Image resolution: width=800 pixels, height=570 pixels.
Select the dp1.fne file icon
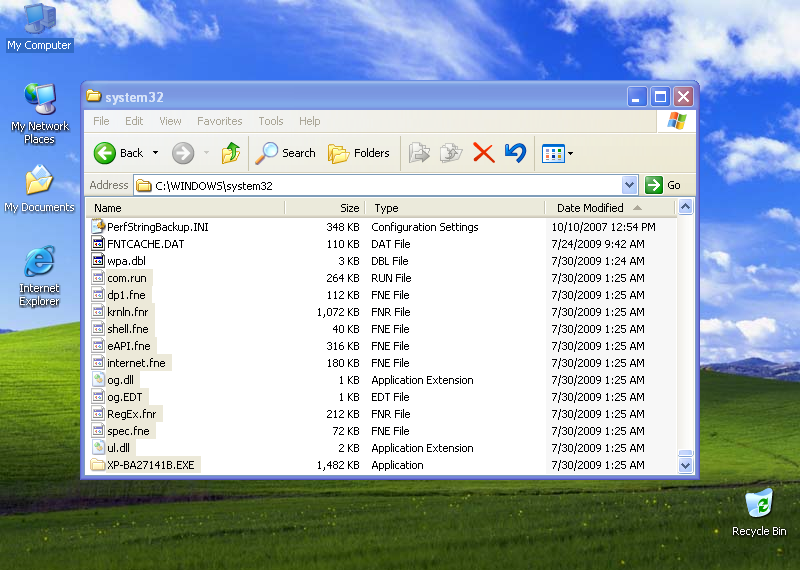[x=98, y=294]
